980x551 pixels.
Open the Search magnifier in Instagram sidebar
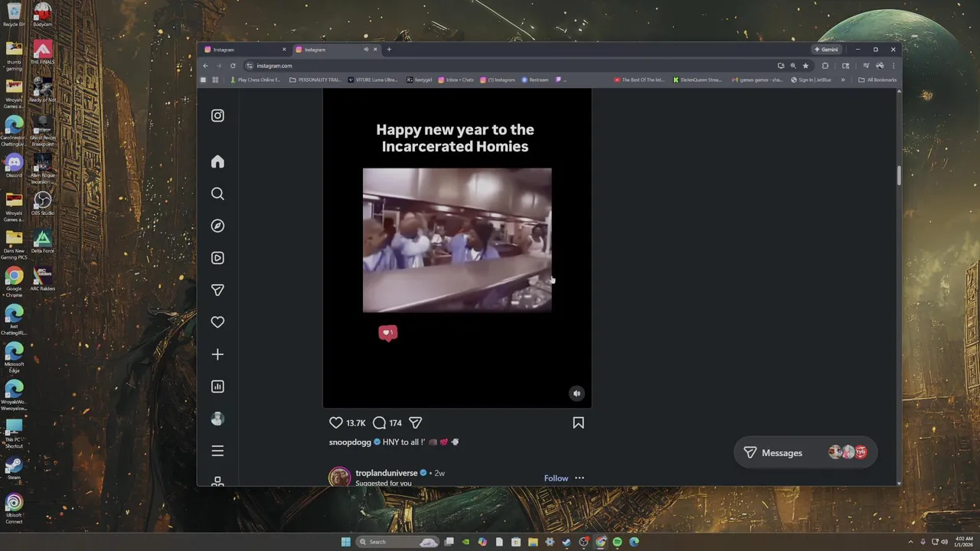(217, 194)
